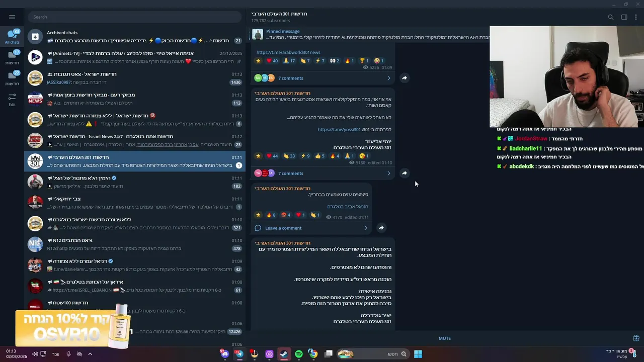644x362 pixels.
Task: Click the channel title חדשות 301 header
Action: [x=279, y=14]
